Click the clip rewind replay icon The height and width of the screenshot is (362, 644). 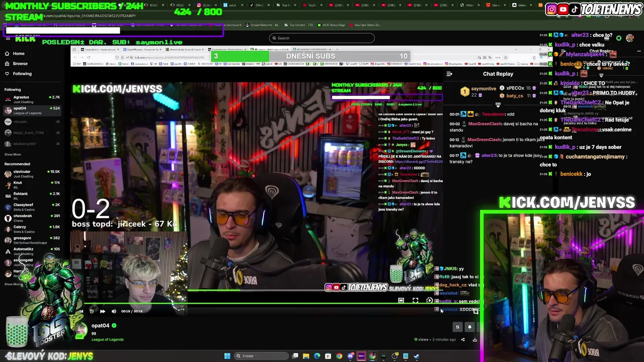[x=92, y=311]
